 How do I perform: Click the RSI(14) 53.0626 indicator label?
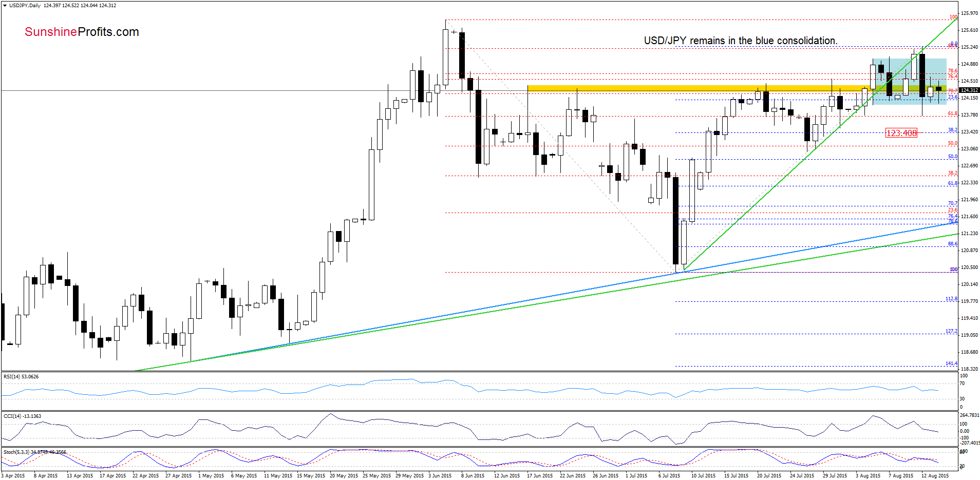pyautogui.click(x=21, y=377)
